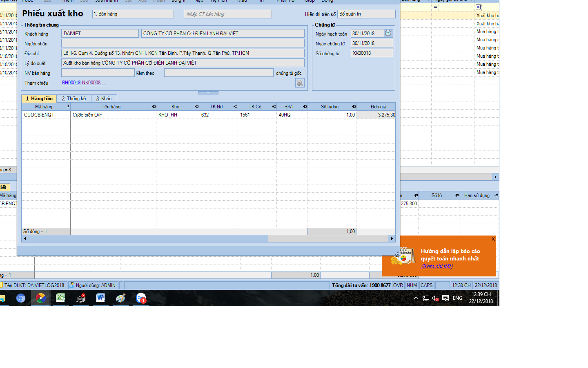Open the blue Chrome icon in taskbar
Image resolution: width=588 pixels, height=368 pixels.
(x=21, y=298)
